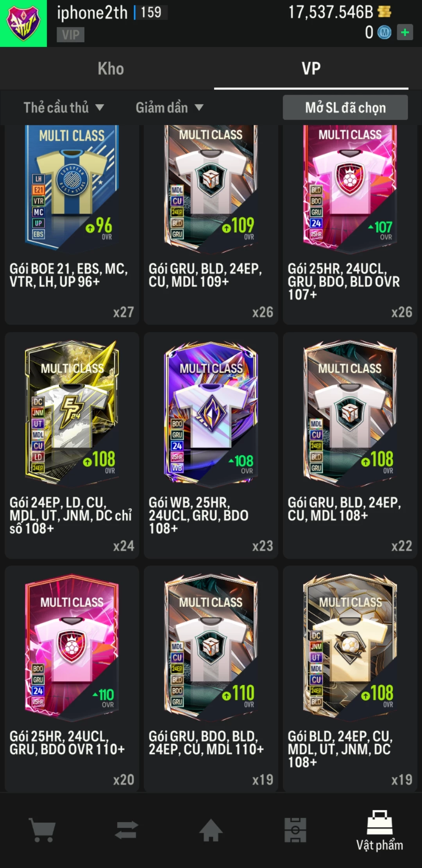422x868 pixels.
Task: Go to the home icon
Action: (x=211, y=830)
